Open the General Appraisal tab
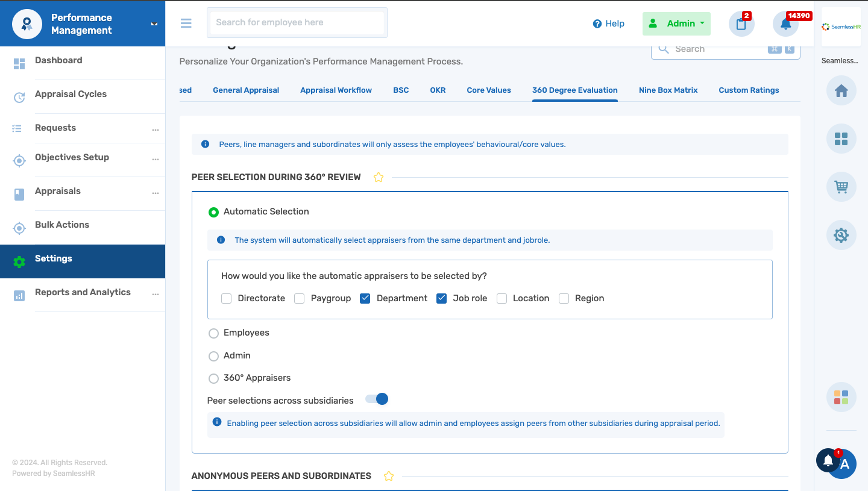Viewport: 868px width, 491px height. [x=246, y=90]
